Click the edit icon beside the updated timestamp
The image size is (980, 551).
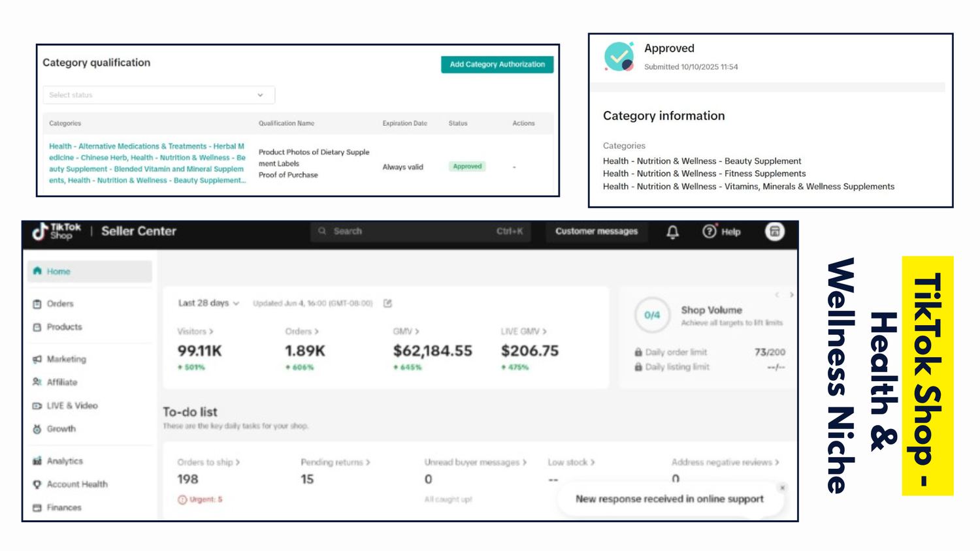pos(387,303)
